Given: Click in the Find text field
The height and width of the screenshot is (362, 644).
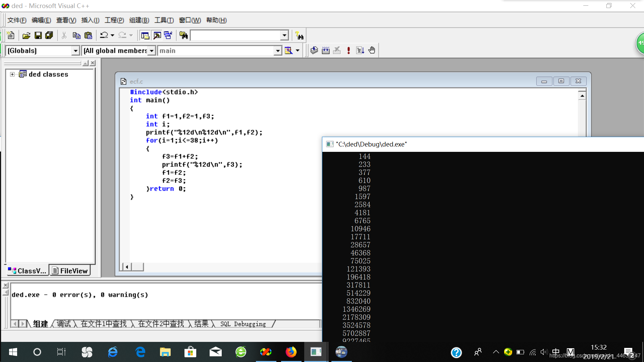Looking at the screenshot, I should click(x=235, y=35).
